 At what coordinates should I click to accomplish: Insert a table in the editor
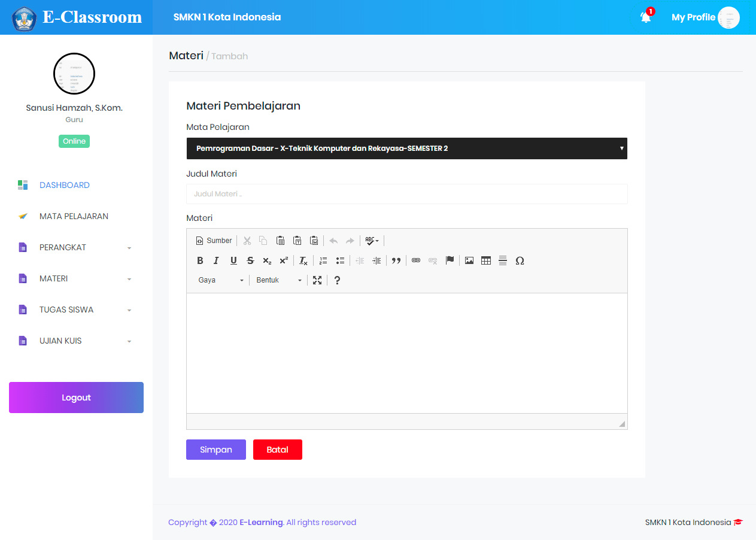click(485, 260)
